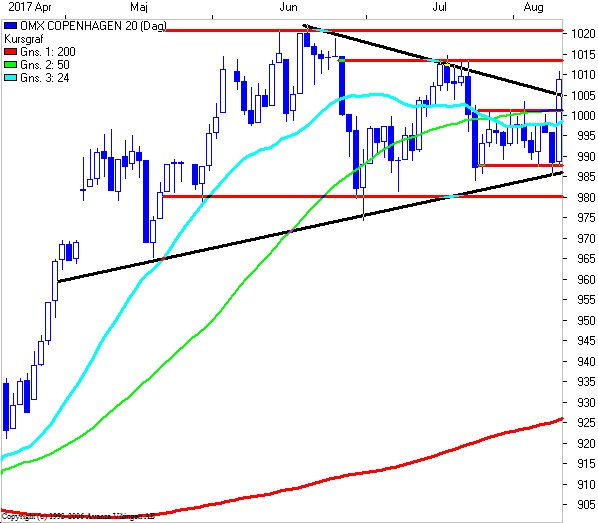Click the red 980 horizontal support line
Screen dimensions: 598x523
click(x=362, y=196)
